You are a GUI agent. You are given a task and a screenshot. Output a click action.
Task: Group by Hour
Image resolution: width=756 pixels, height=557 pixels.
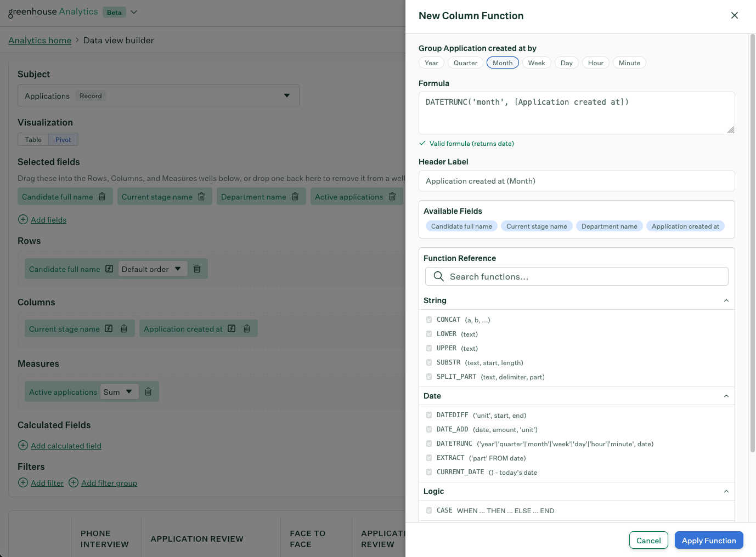[596, 62]
